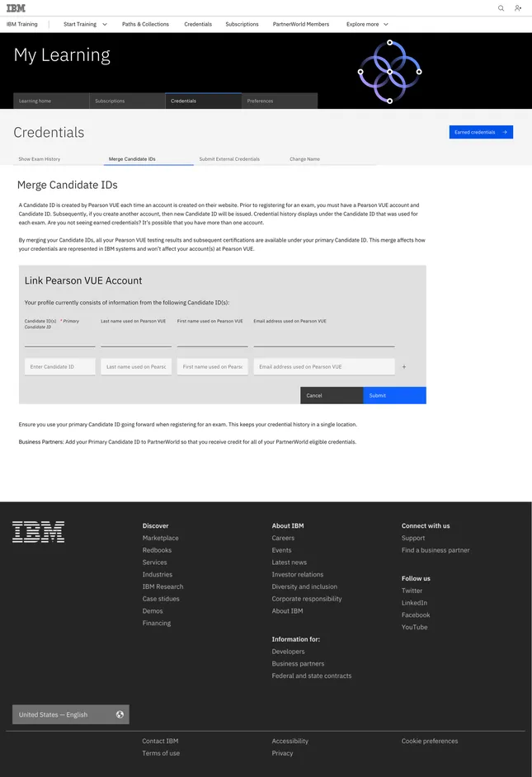Open Twitter footer link

(x=412, y=591)
